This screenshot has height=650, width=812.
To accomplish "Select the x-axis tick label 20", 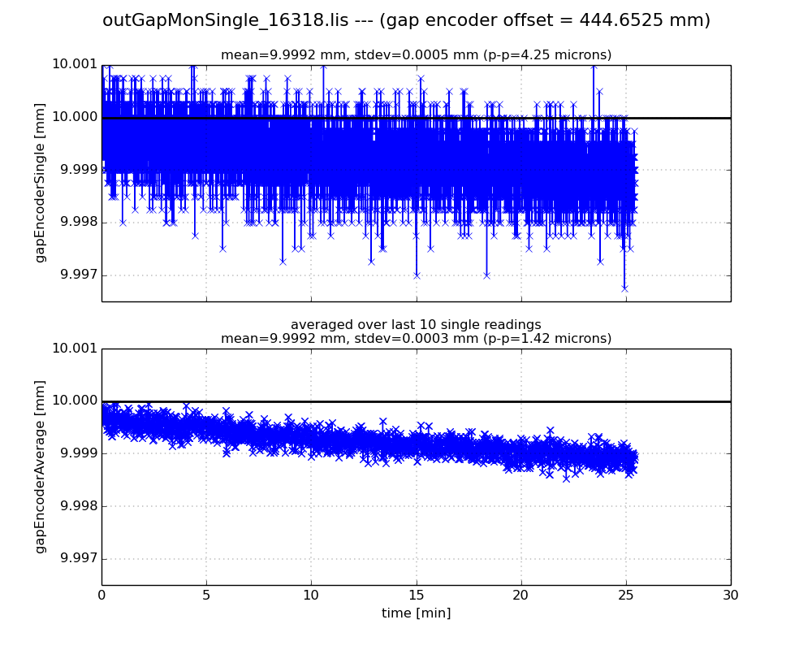I will tap(520, 595).
